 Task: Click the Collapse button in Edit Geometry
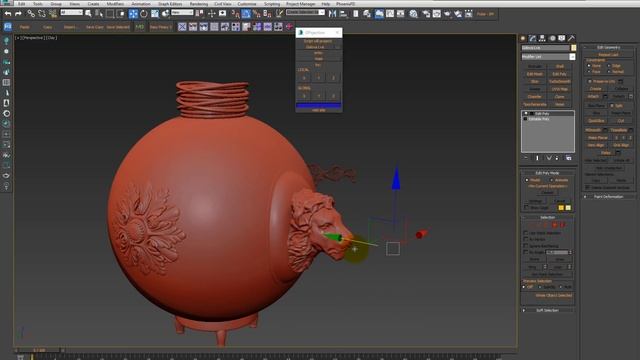pyautogui.click(x=621, y=89)
